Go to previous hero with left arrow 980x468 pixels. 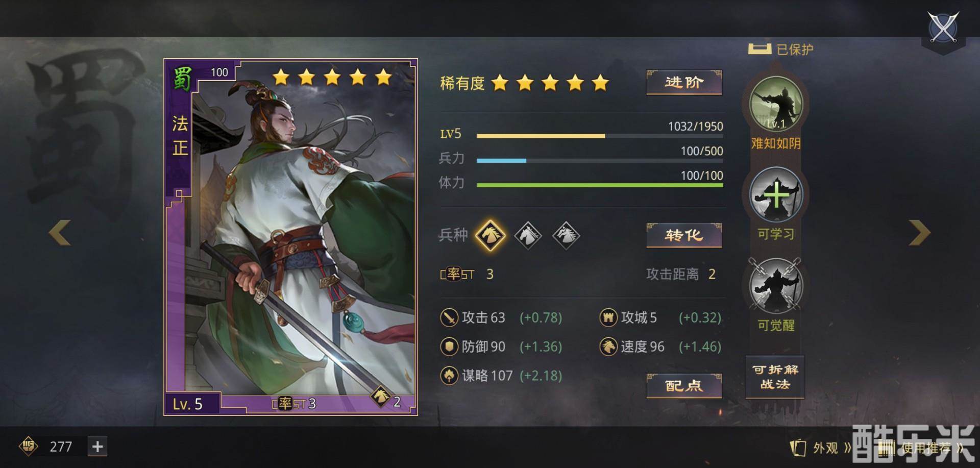[60, 233]
